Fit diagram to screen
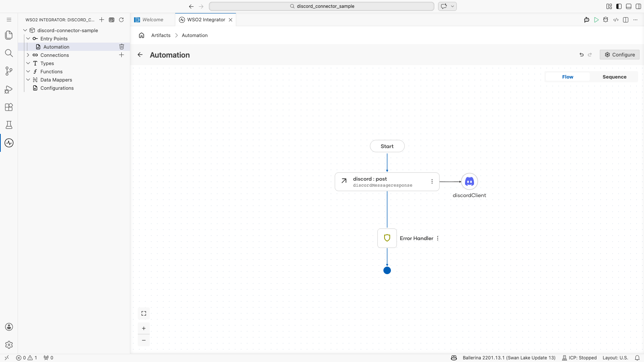Viewport: 644px width, 362px height. point(144,313)
